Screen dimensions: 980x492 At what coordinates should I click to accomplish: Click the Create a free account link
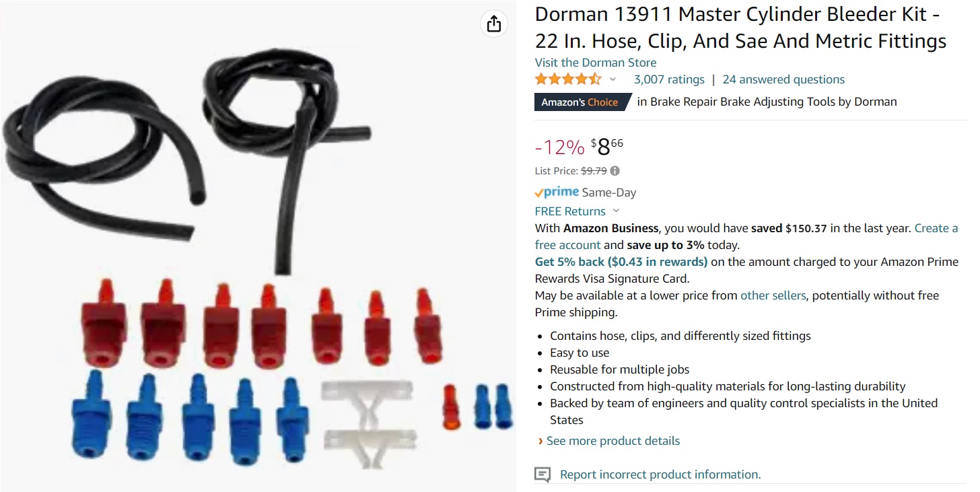coord(746,236)
